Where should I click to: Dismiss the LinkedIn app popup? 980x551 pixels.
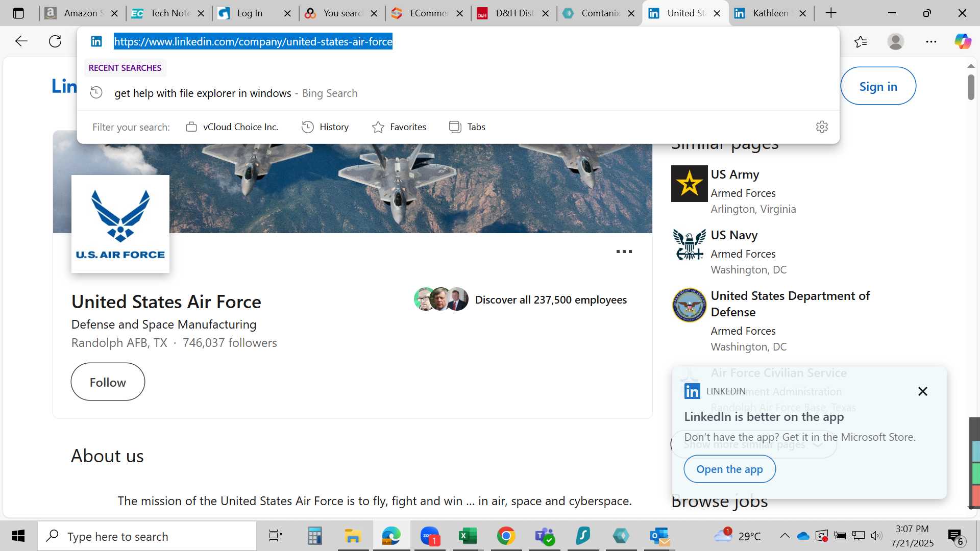point(923,391)
